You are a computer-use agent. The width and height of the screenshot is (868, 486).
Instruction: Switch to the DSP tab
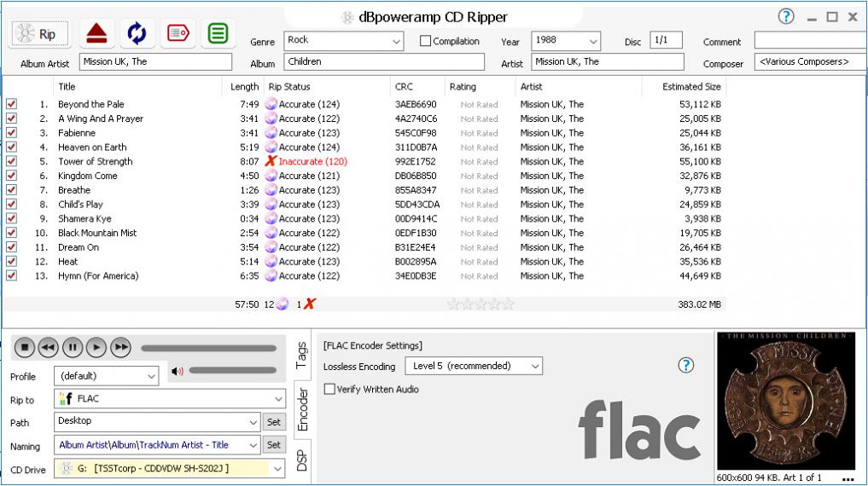point(301,460)
